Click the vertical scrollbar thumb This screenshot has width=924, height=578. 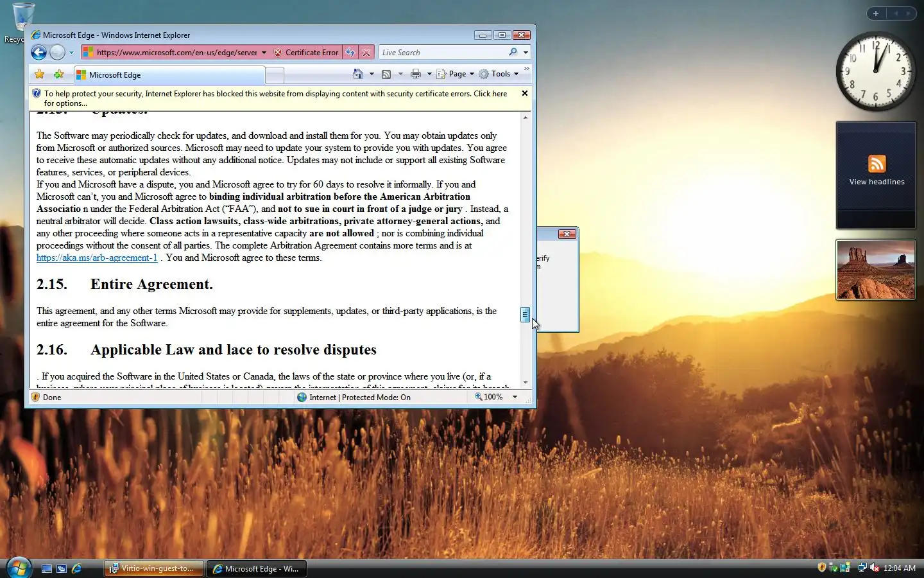coord(525,315)
